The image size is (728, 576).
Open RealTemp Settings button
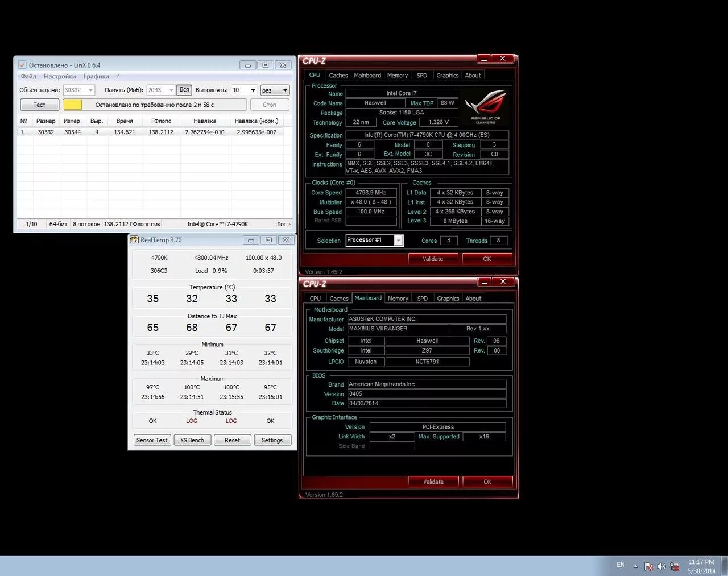[272, 440]
